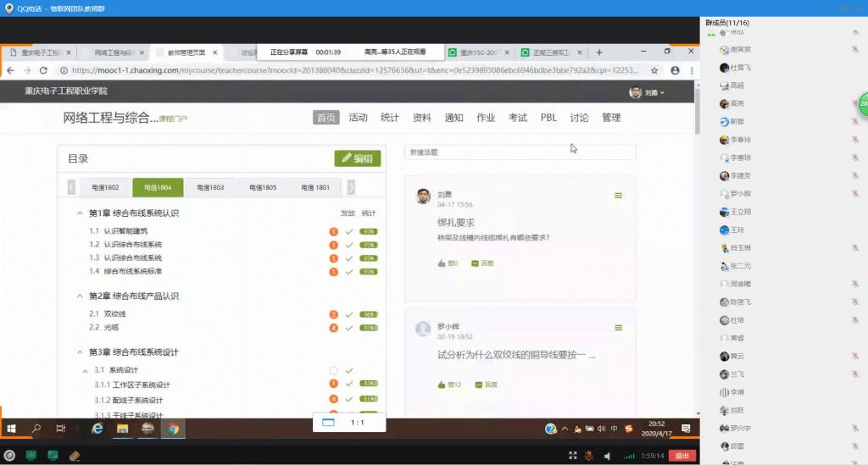Open the 讨论 navigation tab
The width and height of the screenshot is (868, 465).
click(x=579, y=118)
